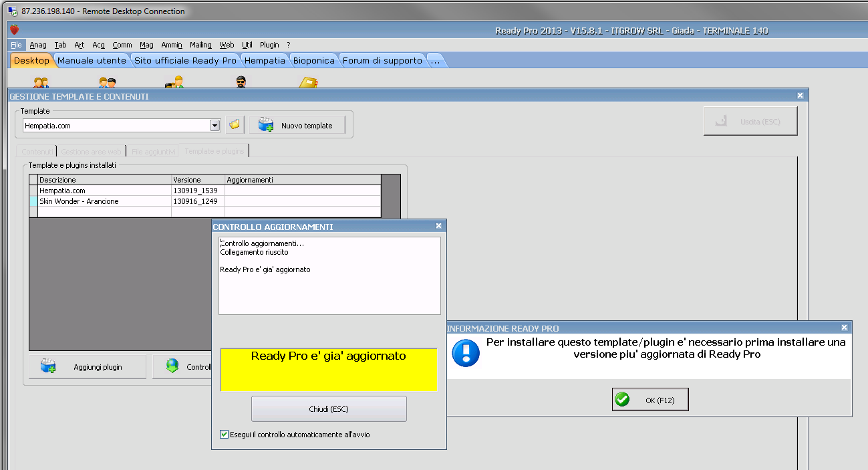The image size is (868, 470).
Task: Open the Mailing menu
Action: click(x=200, y=45)
